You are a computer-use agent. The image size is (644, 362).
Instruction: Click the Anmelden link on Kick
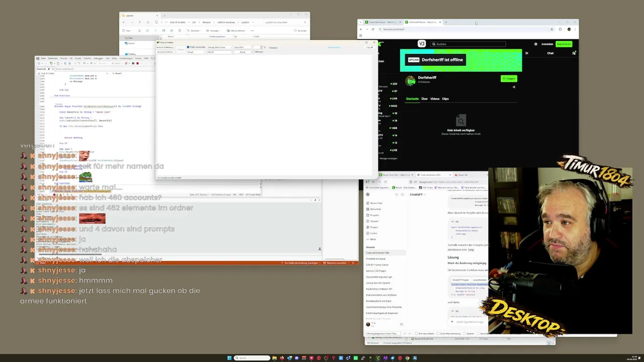(x=547, y=44)
